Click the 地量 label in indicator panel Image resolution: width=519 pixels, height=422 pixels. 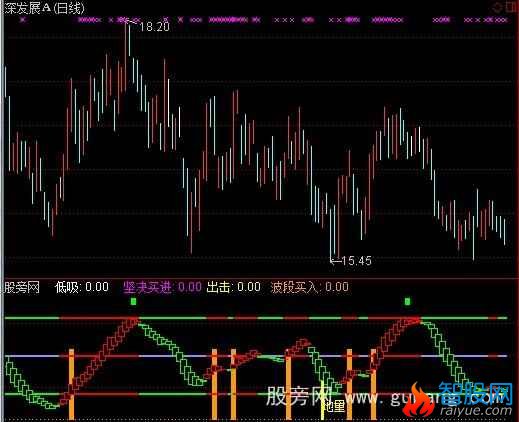click(335, 406)
